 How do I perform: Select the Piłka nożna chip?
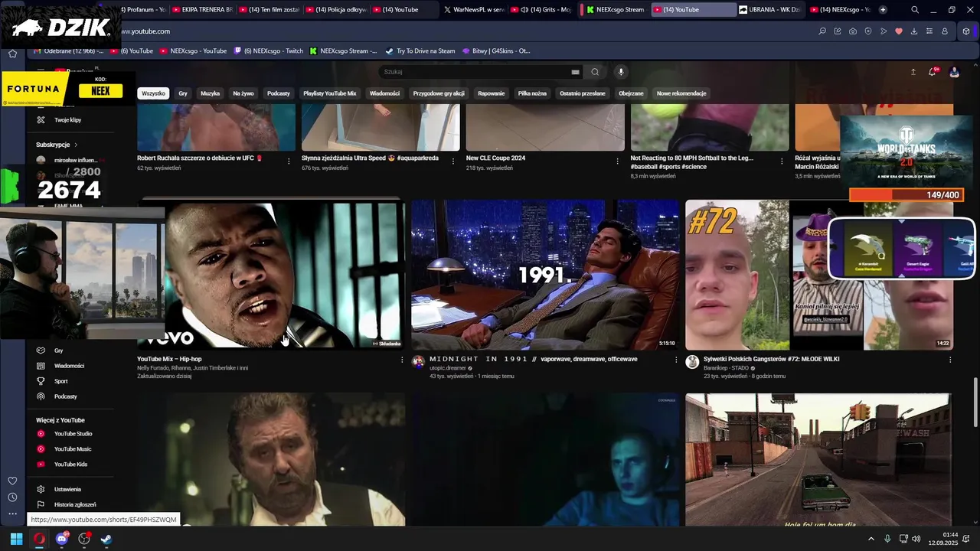pos(532,93)
